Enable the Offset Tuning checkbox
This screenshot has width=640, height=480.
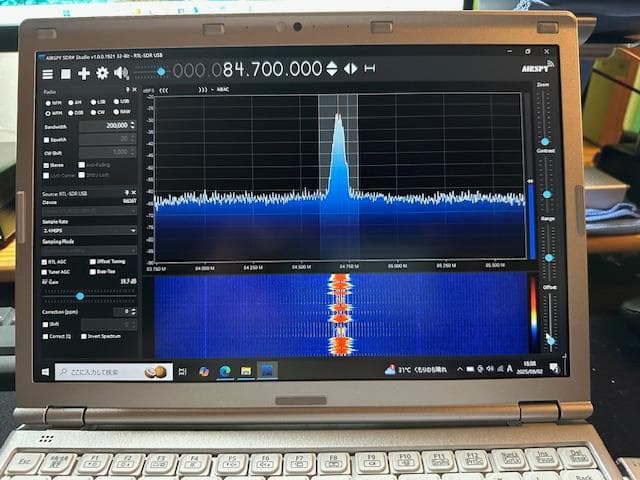[x=93, y=262]
